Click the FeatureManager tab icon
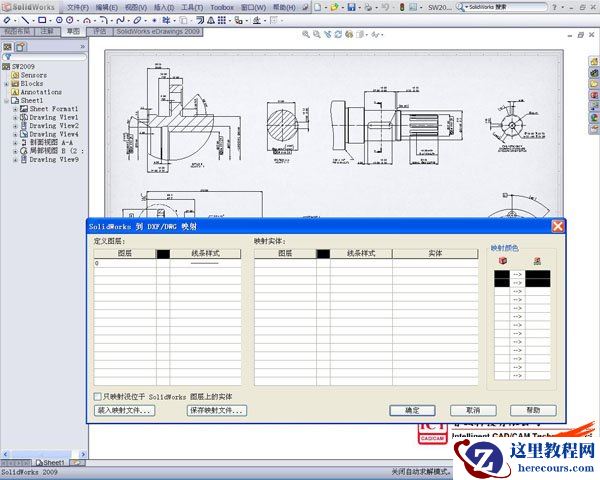 [x=8, y=46]
